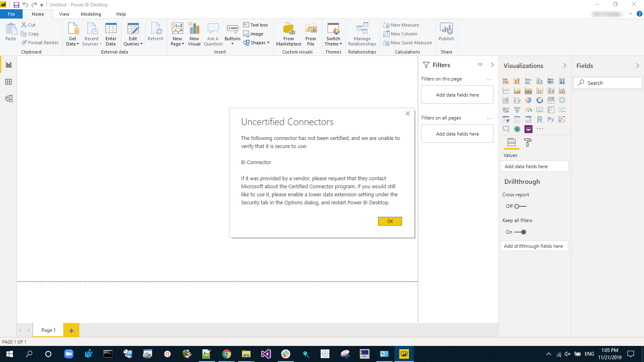Open Chrome from the taskbar
The width and height of the screenshot is (644, 362).
click(x=227, y=354)
